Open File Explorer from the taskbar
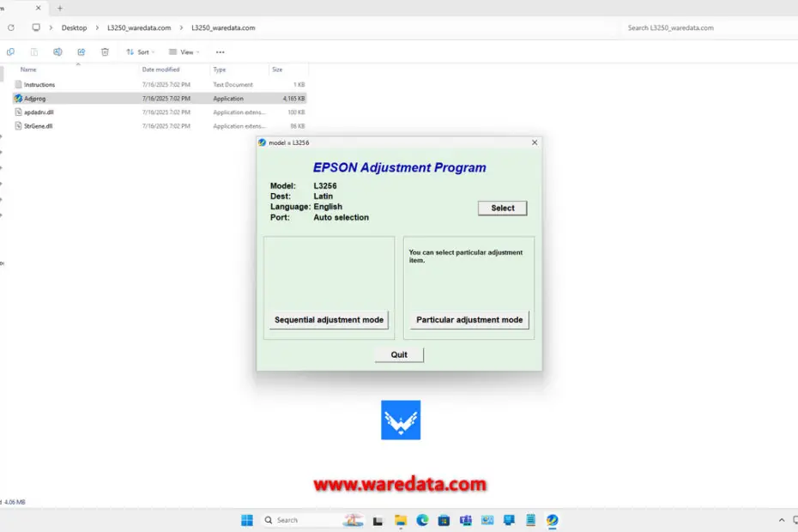Viewport: 798px width, 532px height. point(401,520)
